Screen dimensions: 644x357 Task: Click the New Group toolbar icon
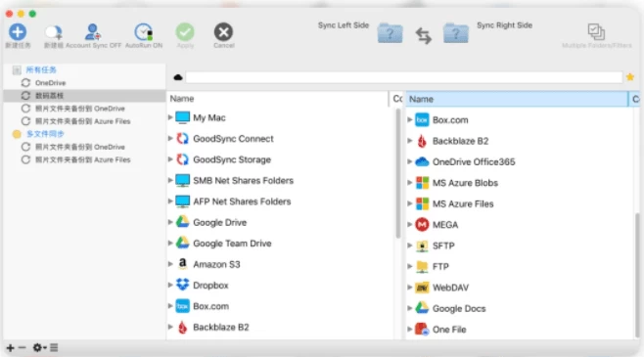pyautogui.click(x=54, y=32)
